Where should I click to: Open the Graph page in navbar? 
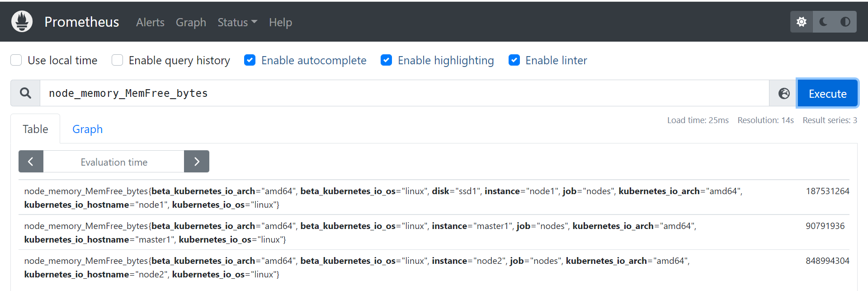(191, 22)
